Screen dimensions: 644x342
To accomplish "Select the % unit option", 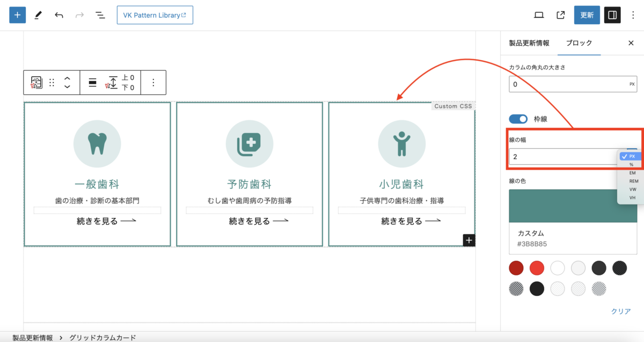I will click(x=632, y=164).
